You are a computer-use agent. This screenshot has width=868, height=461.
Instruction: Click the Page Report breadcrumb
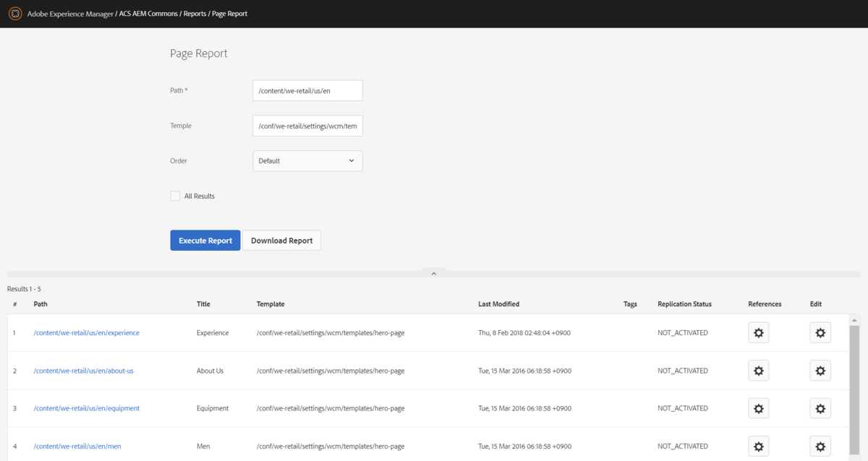click(230, 14)
